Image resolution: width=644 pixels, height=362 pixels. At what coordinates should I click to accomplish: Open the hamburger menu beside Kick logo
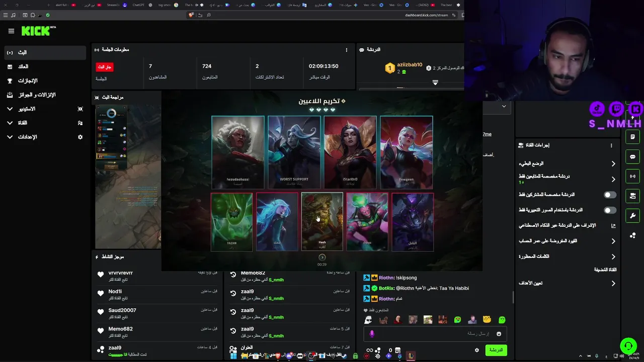click(11, 31)
